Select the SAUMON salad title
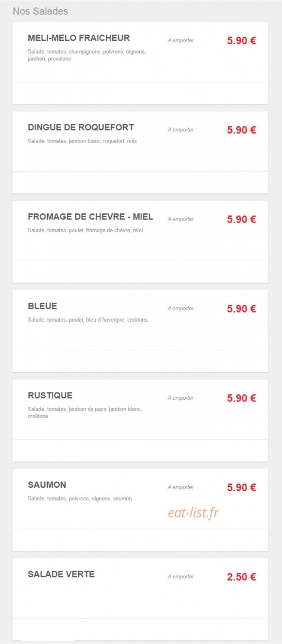 pos(47,485)
